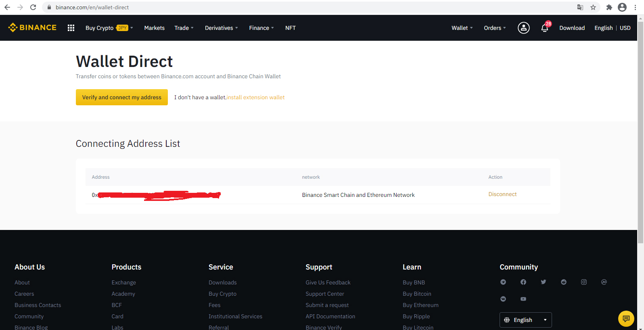Open the Markets page

[155, 28]
